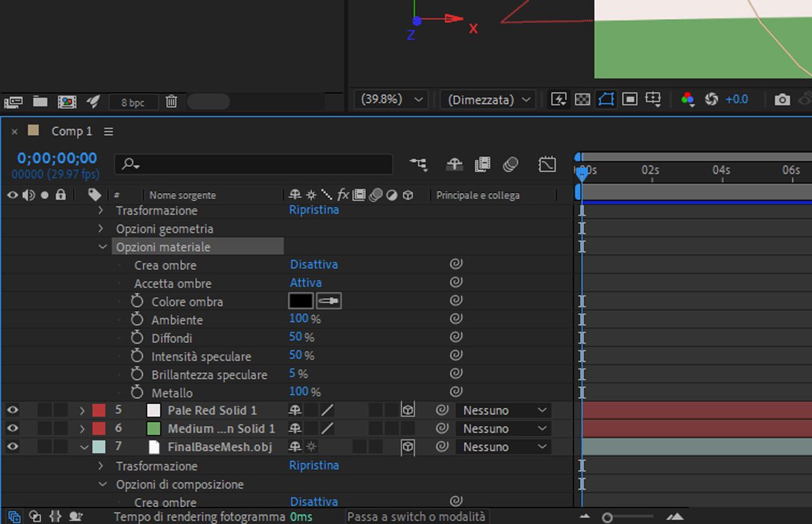The width and height of the screenshot is (812, 524).
Task: Collapse the Opzioni materiale group
Action: click(102, 247)
